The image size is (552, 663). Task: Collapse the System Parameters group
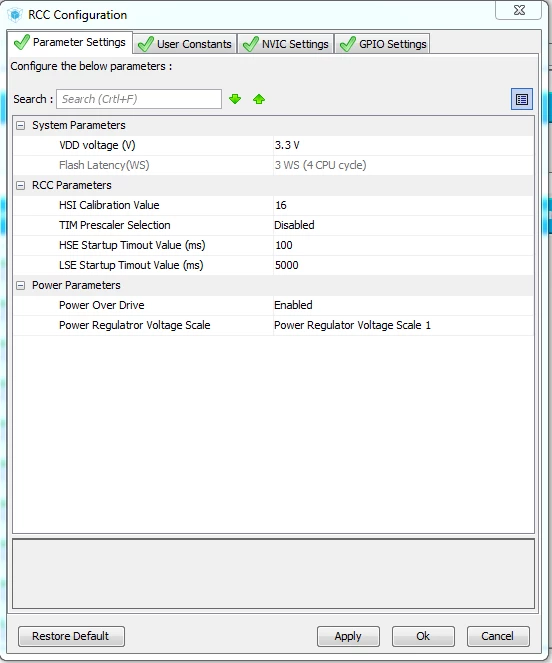point(20,126)
